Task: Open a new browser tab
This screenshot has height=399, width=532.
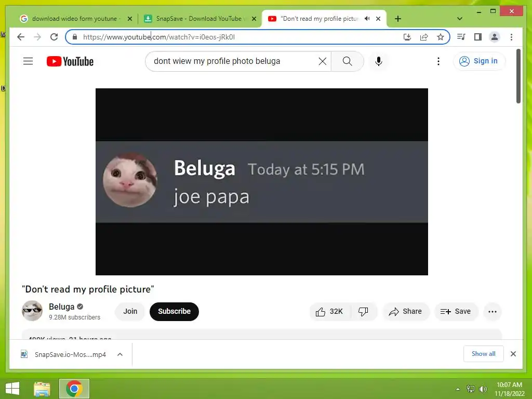Action: pyautogui.click(x=398, y=19)
